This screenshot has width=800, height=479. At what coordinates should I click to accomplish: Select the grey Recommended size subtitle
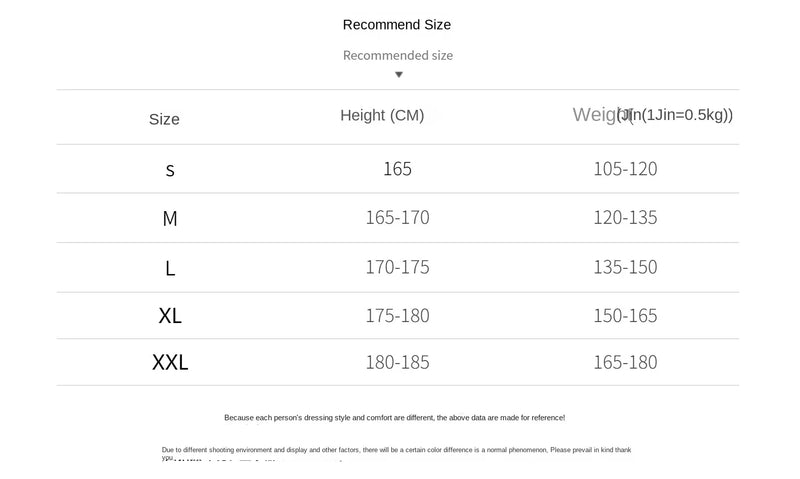click(398, 55)
